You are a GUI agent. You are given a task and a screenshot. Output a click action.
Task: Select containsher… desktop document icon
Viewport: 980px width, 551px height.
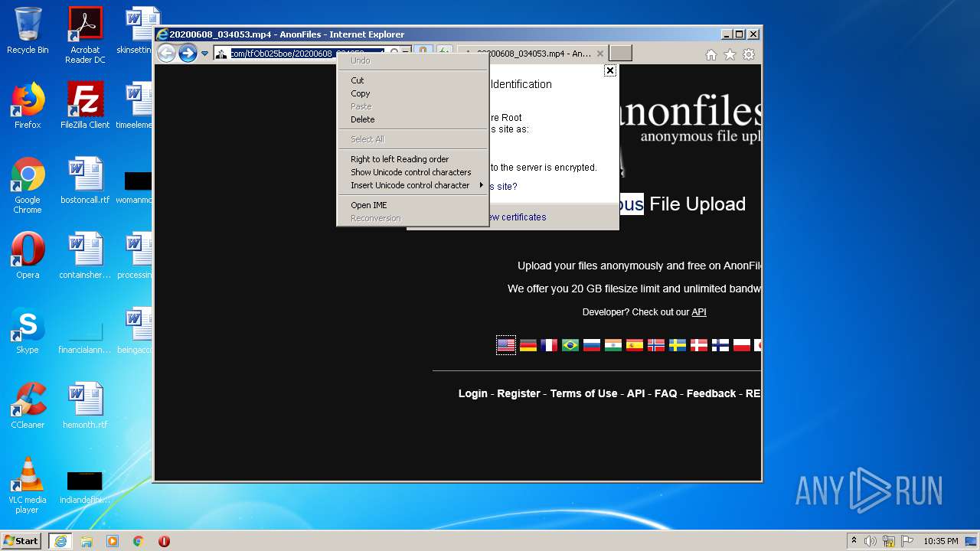pos(85,256)
